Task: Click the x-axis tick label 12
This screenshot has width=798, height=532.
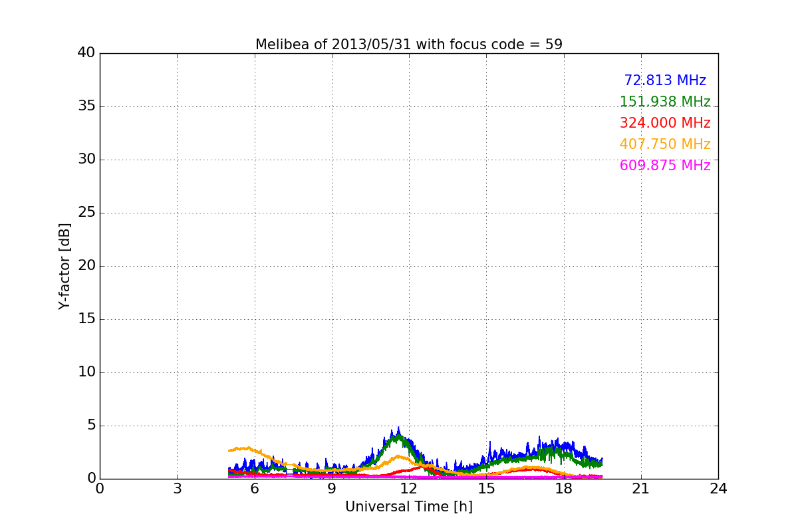Action: coord(409,488)
